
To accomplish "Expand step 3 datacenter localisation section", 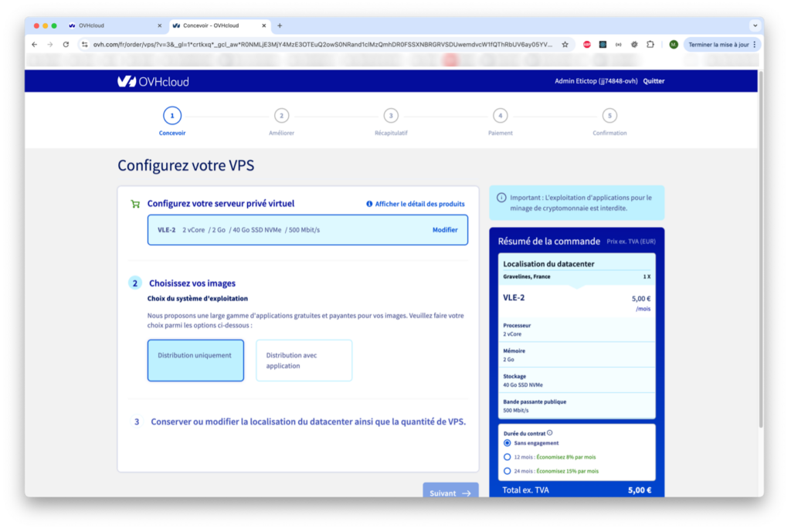I will pos(307,422).
